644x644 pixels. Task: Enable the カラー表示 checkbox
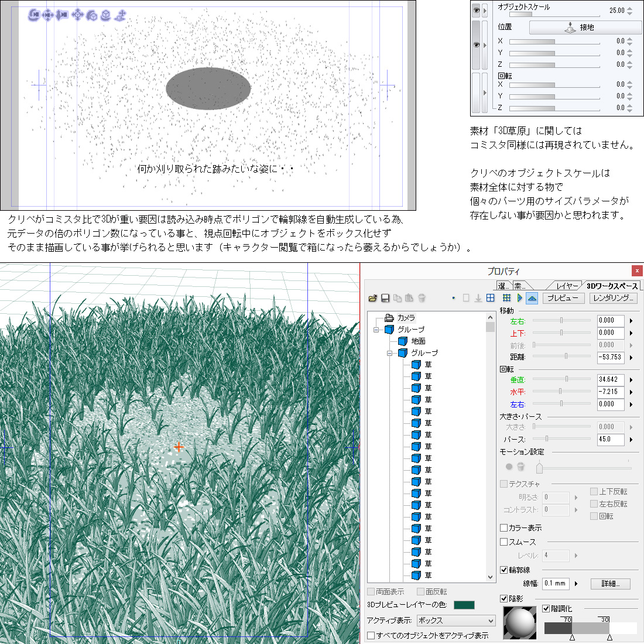point(503,527)
